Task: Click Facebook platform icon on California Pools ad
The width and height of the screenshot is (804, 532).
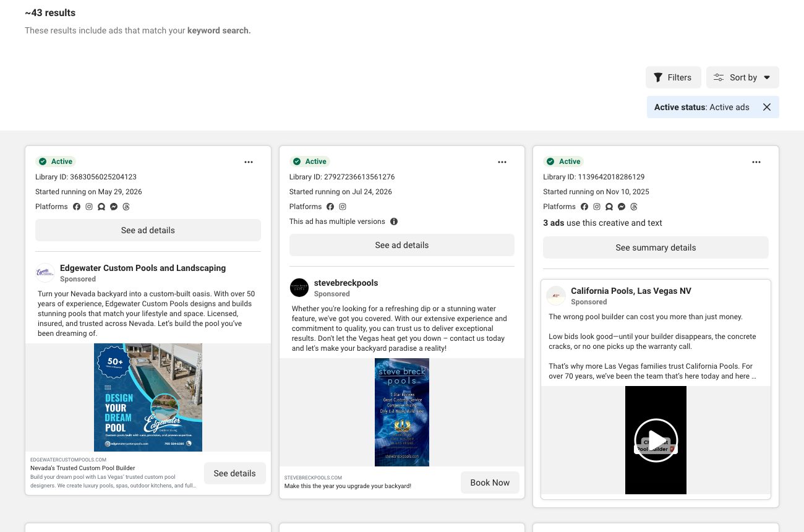Action: [584, 207]
